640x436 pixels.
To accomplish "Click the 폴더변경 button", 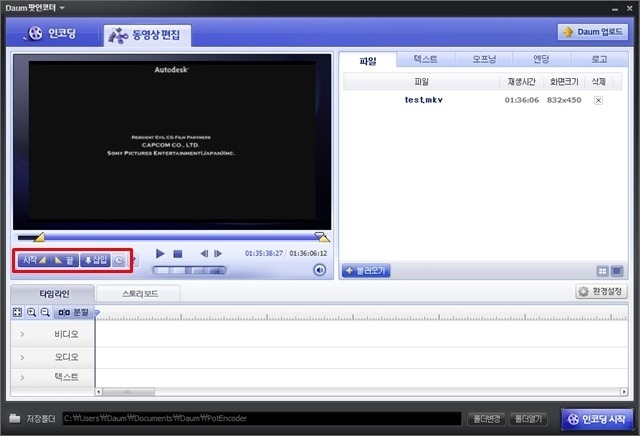I will pos(486,419).
